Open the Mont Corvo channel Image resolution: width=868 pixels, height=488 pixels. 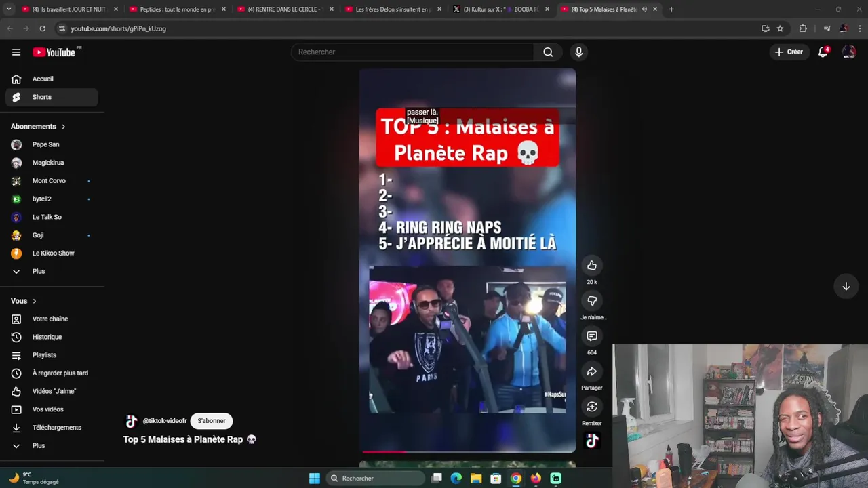(x=52, y=181)
